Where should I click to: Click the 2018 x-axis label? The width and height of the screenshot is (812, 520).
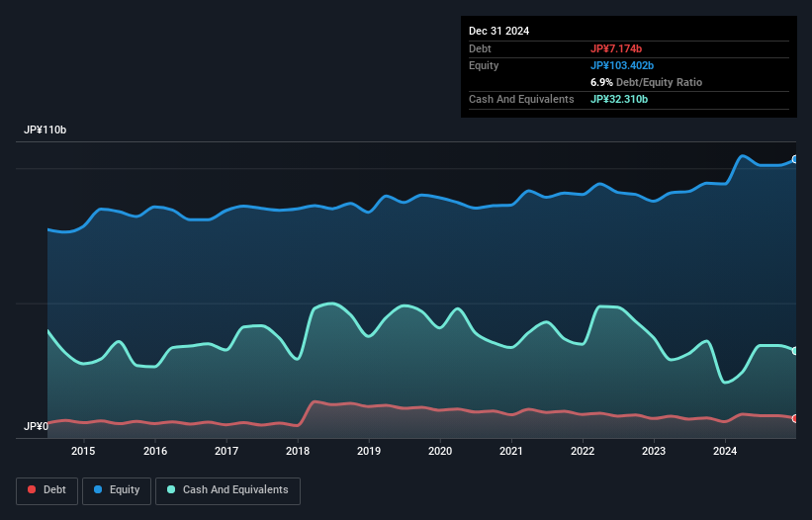(298, 451)
